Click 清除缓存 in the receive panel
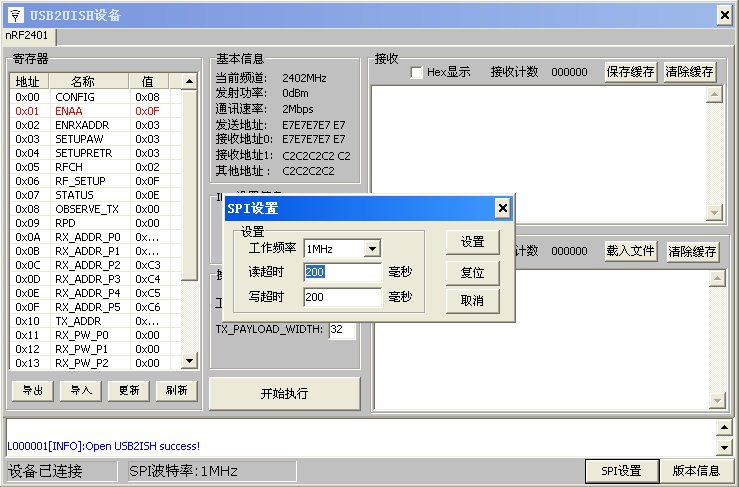This screenshot has height=487, width=739. (x=690, y=72)
